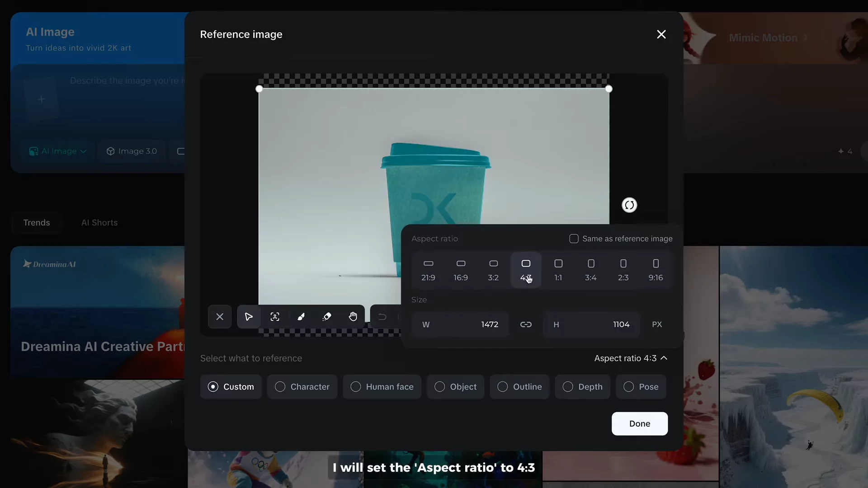Viewport: 868px width, 488px height.
Task: Expand the Mimic Motion section
Action: (768, 38)
